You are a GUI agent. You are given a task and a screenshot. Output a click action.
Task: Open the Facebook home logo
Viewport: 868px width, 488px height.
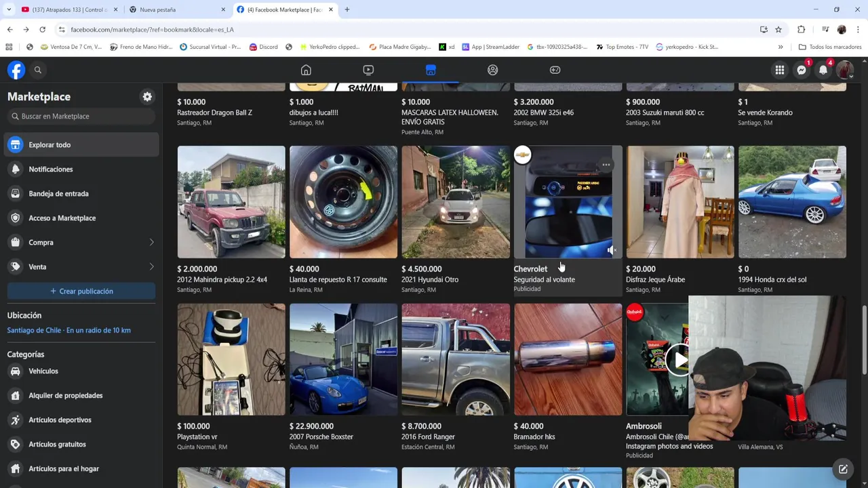(x=16, y=70)
